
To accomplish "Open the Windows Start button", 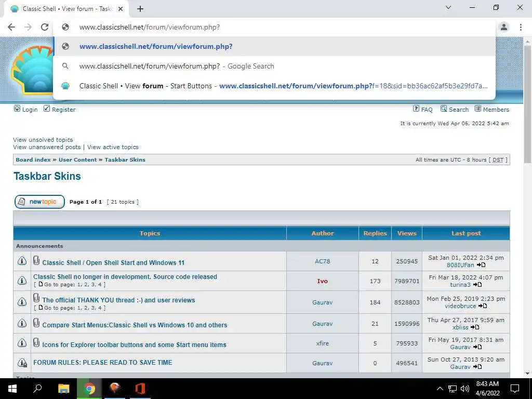I will click(12, 389).
